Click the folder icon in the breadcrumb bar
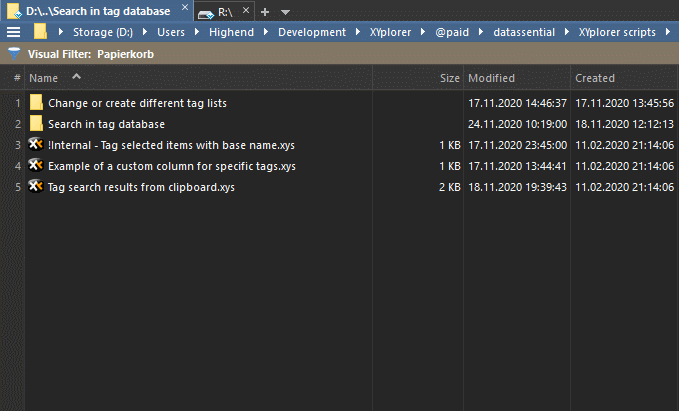This screenshot has height=411, width=679. (40, 32)
